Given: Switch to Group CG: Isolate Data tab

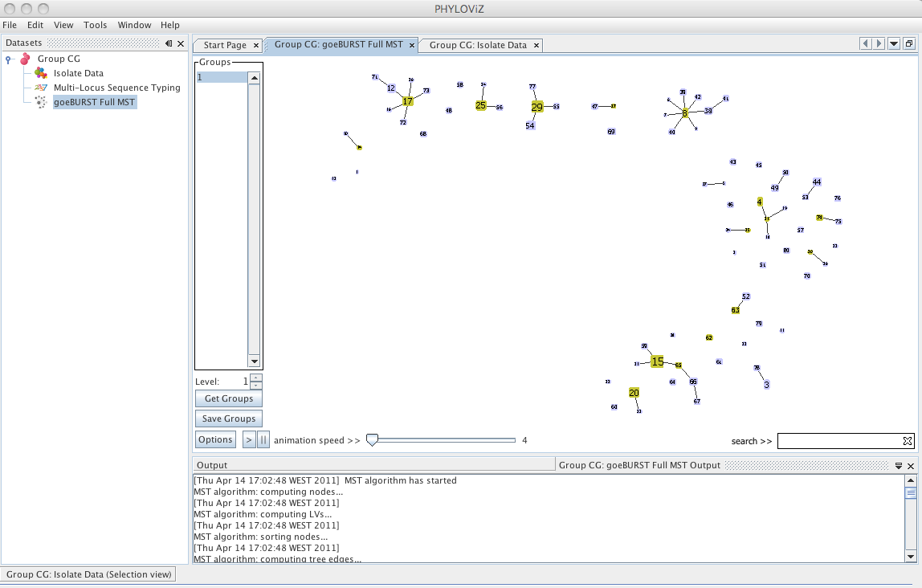Looking at the screenshot, I should [x=478, y=45].
